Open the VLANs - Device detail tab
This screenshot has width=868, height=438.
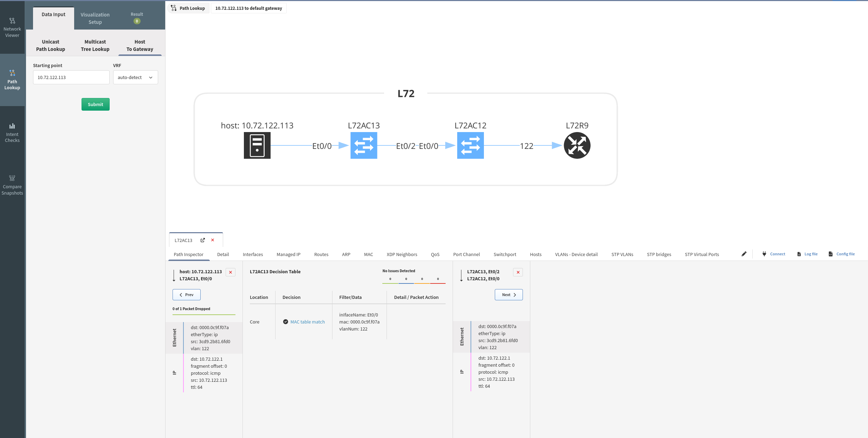576,254
